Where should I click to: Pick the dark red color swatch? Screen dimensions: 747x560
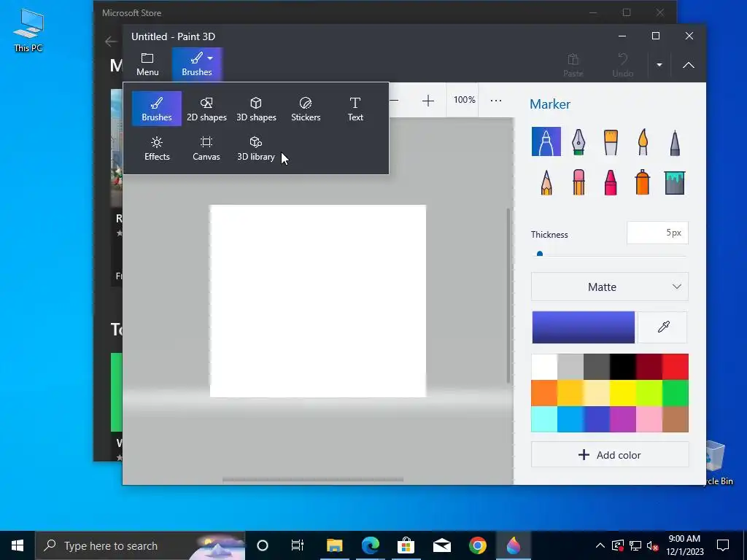tap(649, 367)
